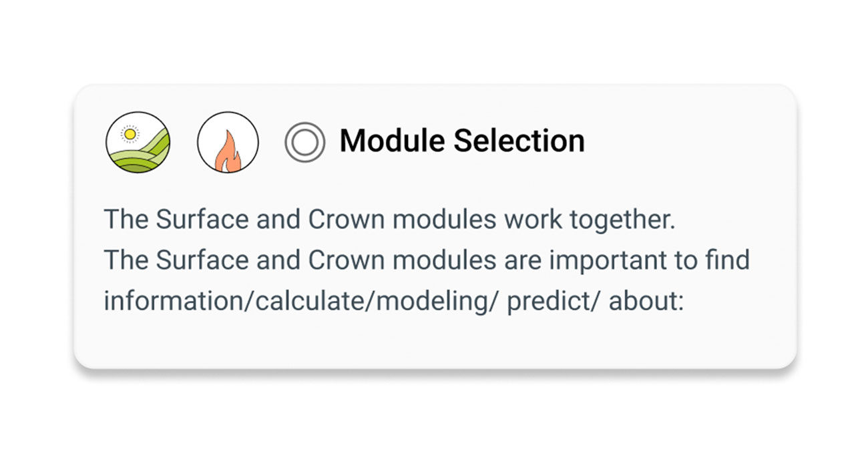Click the concentric circles icon beside the heading
Screen dimensions: 868x457
click(x=304, y=142)
